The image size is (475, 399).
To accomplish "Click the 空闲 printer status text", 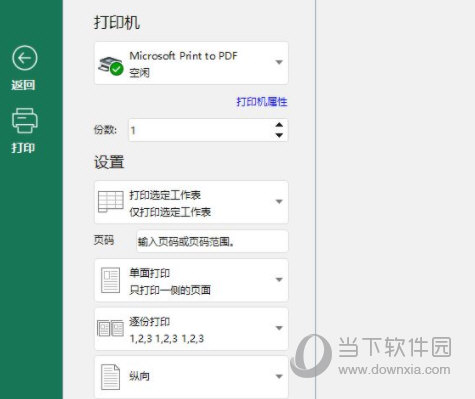I will 139,73.
